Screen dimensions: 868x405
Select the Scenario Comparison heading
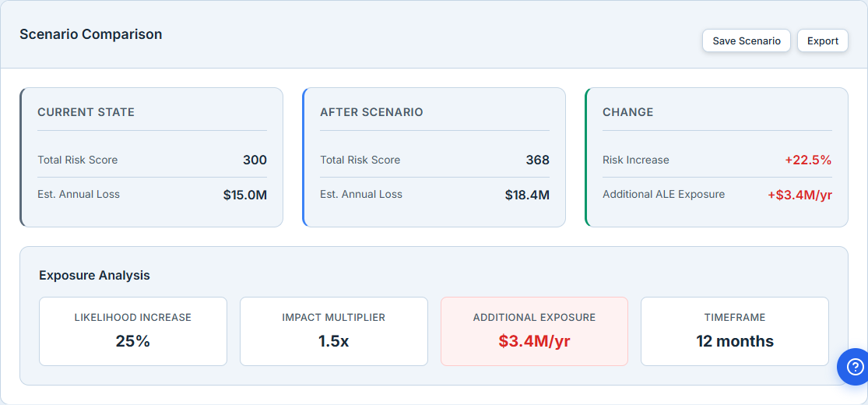[x=91, y=34]
